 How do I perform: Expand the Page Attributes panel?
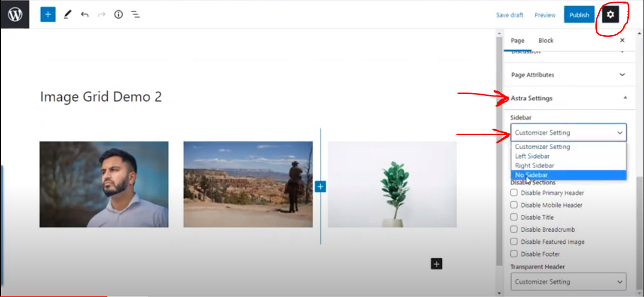(568, 75)
